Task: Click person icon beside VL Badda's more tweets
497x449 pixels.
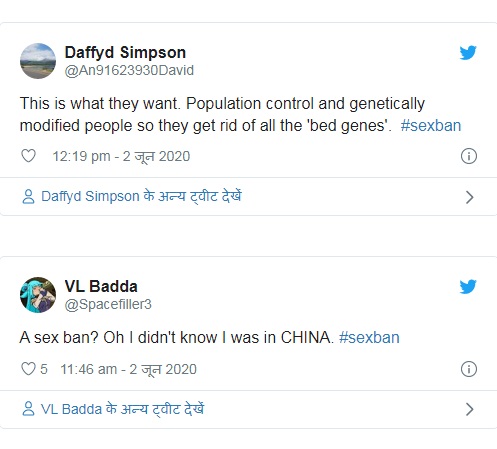Action: tap(28, 409)
